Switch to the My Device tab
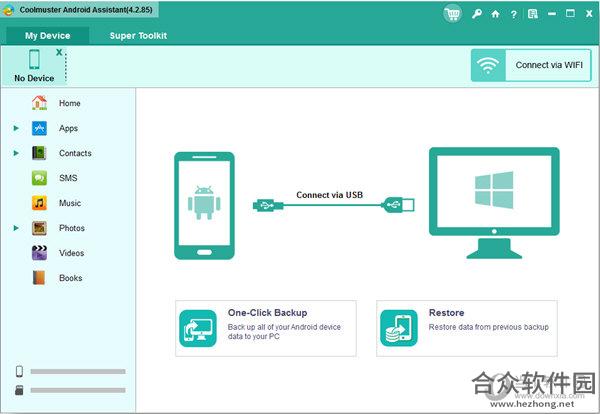 (47, 36)
